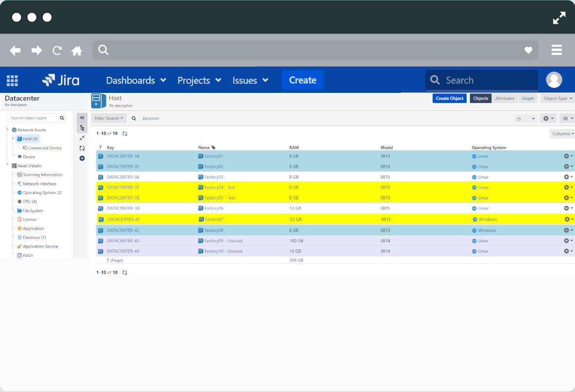Click the Jira Search field
This screenshot has height=392, width=575.
482,80
